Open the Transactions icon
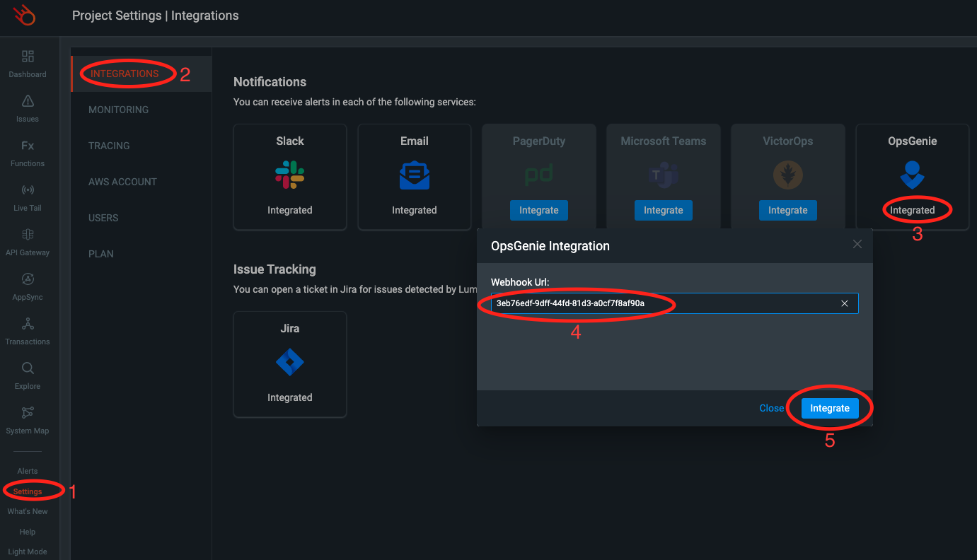The width and height of the screenshot is (977, 560). point(28,324)
